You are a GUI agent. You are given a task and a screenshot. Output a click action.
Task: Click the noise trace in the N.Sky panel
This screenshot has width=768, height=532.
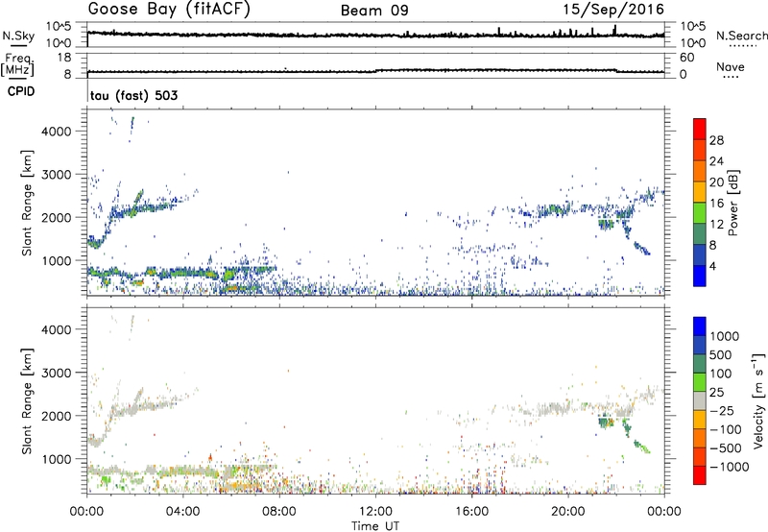(375, 35)
